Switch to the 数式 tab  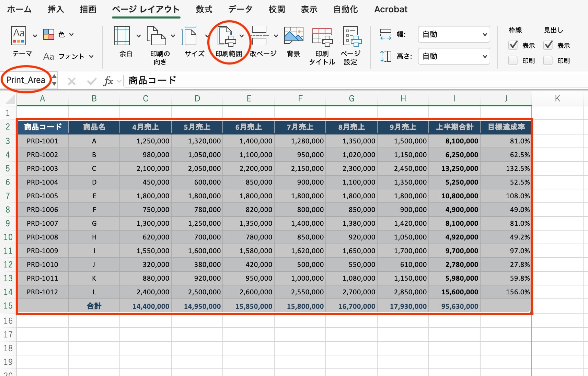204,9
